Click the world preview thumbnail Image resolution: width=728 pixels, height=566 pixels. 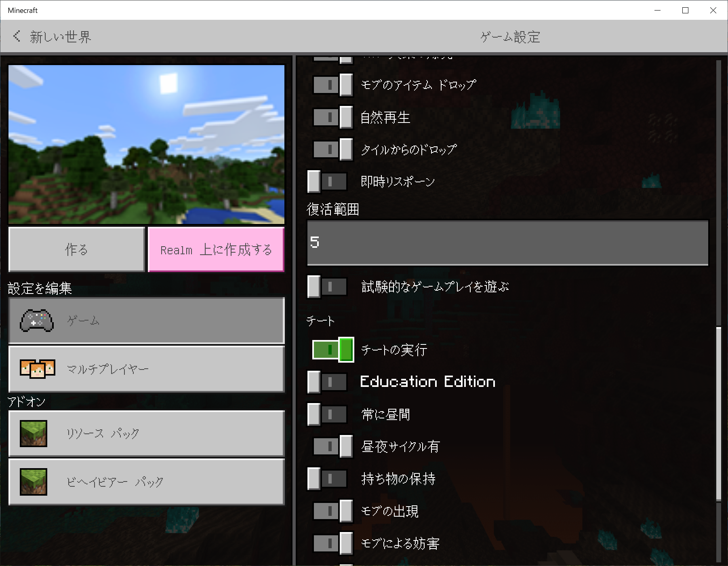click(147, 144)
